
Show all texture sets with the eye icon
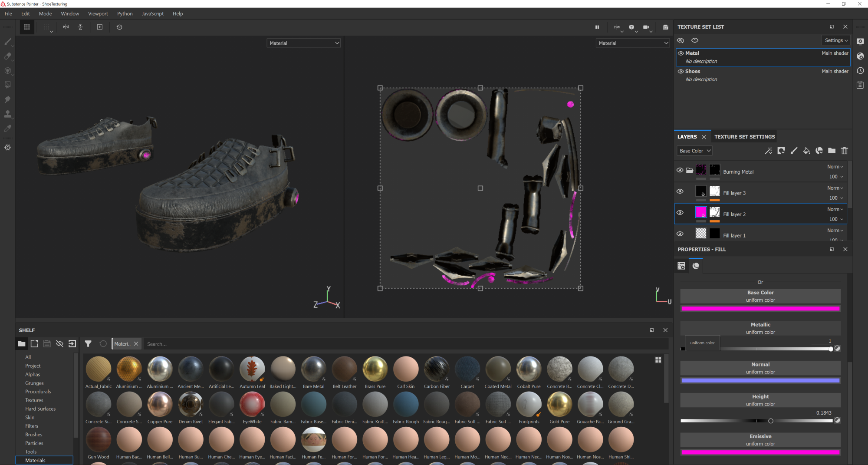click(x=695, y=40)
